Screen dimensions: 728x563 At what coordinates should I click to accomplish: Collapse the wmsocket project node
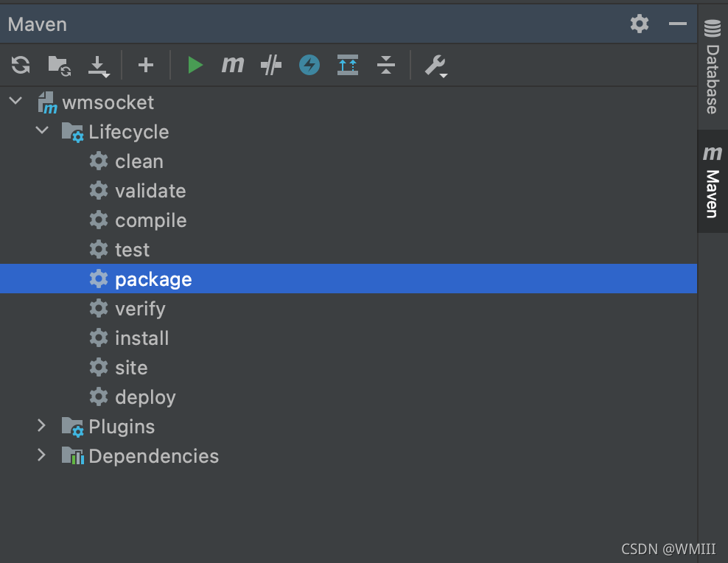pyautogui.click(x=15, y=101)
